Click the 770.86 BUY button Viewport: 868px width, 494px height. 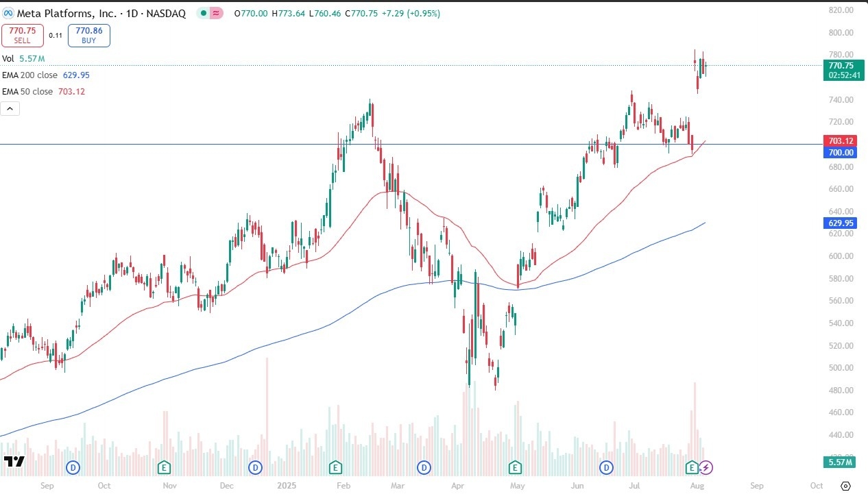[x=88, y=36]
